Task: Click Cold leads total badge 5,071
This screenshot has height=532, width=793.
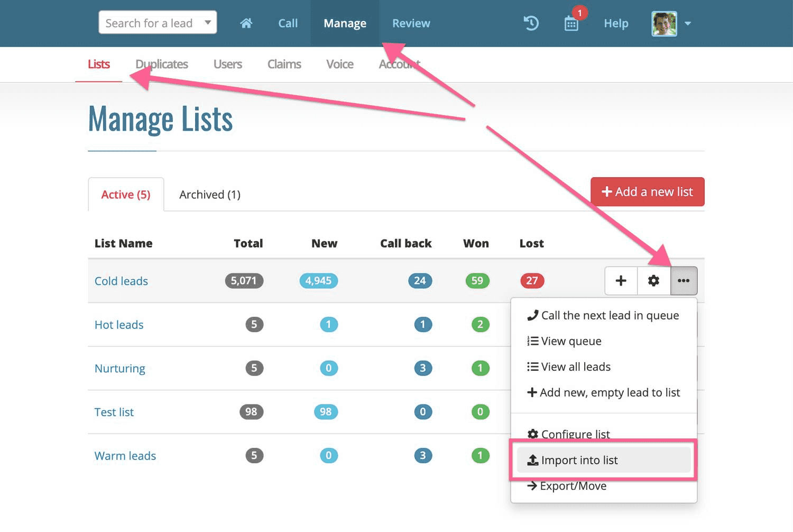Action: pos(244,280)
